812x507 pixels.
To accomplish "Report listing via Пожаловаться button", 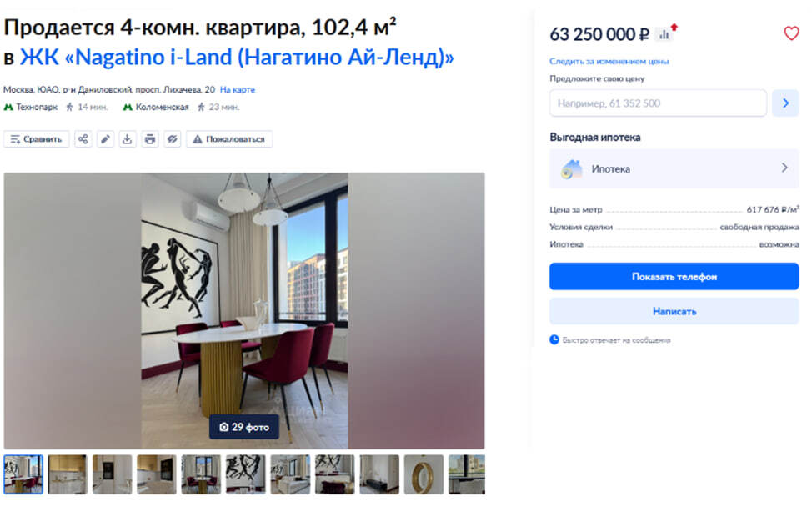I will (x=229, y=138).
